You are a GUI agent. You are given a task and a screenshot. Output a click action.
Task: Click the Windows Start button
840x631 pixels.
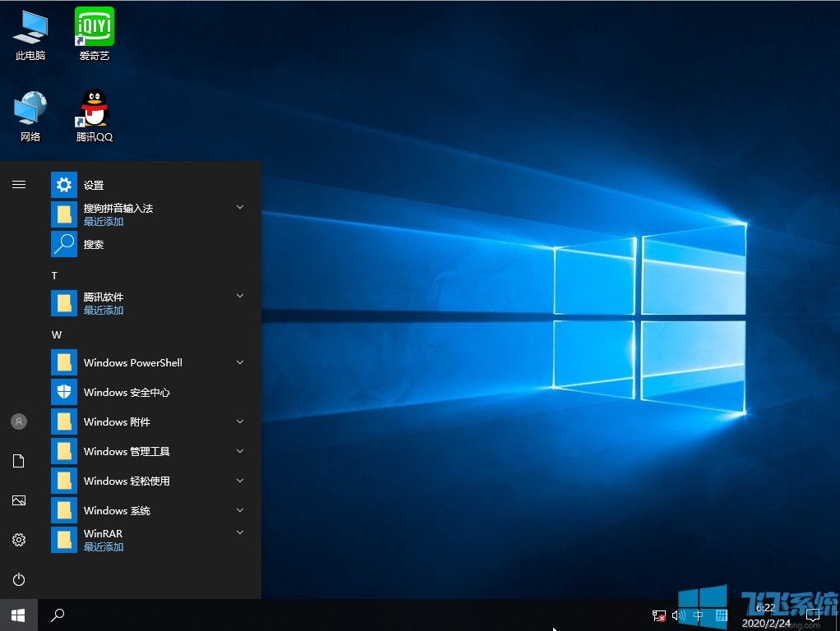pos(19,615)
